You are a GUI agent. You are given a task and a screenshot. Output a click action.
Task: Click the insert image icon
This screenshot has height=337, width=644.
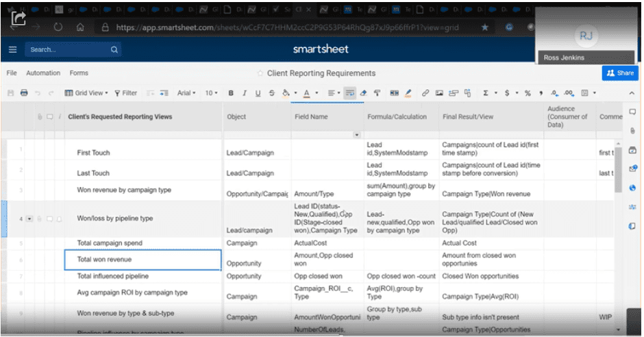click(x=439, y=93)
